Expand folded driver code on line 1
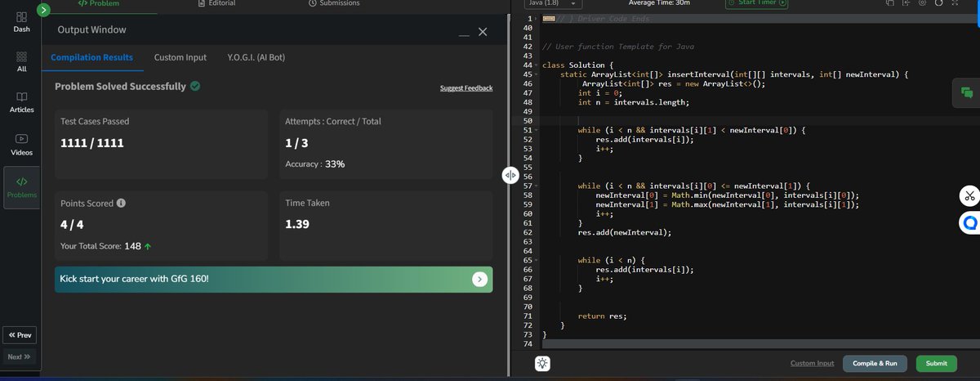 click(535, 18)
